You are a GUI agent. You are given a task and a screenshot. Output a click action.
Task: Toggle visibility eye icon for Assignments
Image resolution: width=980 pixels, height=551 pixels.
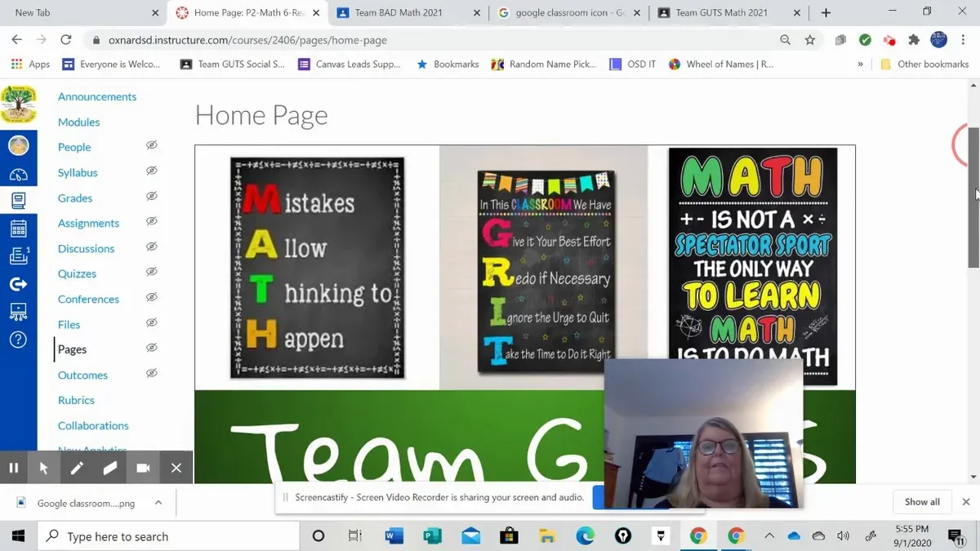[x=151, y=221]
